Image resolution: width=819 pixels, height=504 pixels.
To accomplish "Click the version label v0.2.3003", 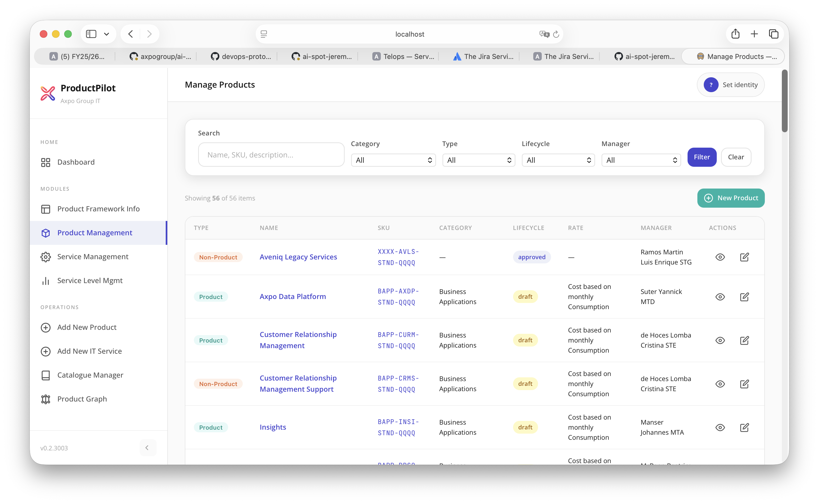I will click(54, 448).
